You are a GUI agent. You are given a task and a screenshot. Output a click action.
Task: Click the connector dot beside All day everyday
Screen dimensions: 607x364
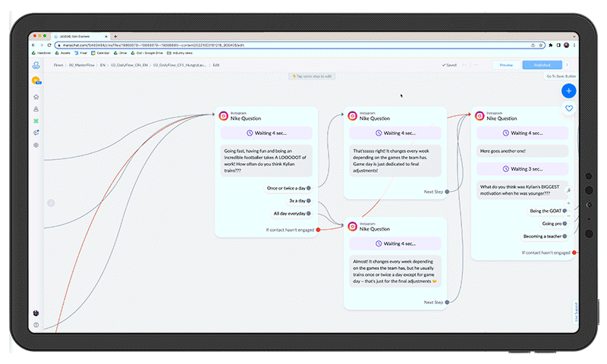coord(309,214)
